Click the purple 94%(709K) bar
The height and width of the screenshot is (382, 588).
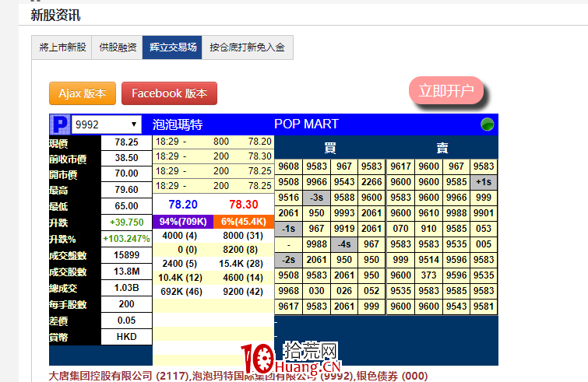pos(183,221)
